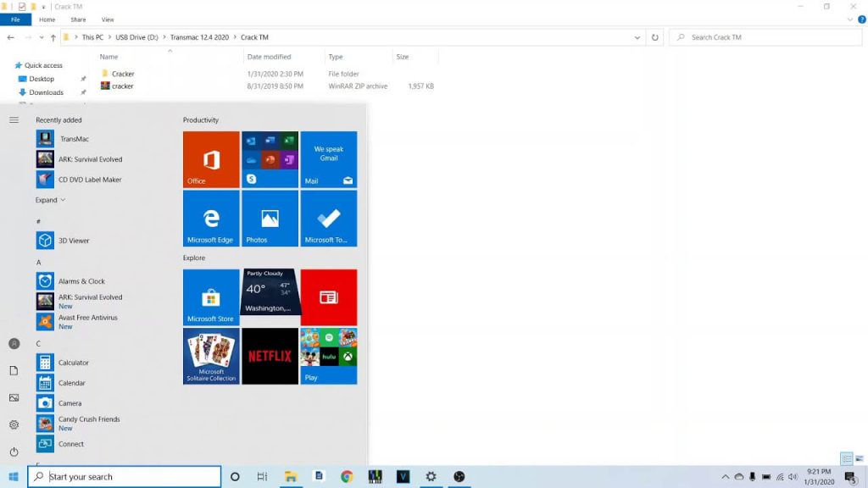Go back in File Explorer
The image size is (868, 488).
click(x=10, y=37)
